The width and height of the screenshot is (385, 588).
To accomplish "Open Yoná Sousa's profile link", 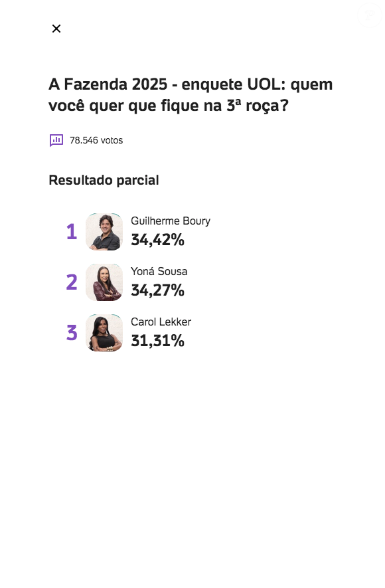I will click(x=159, y=271).
